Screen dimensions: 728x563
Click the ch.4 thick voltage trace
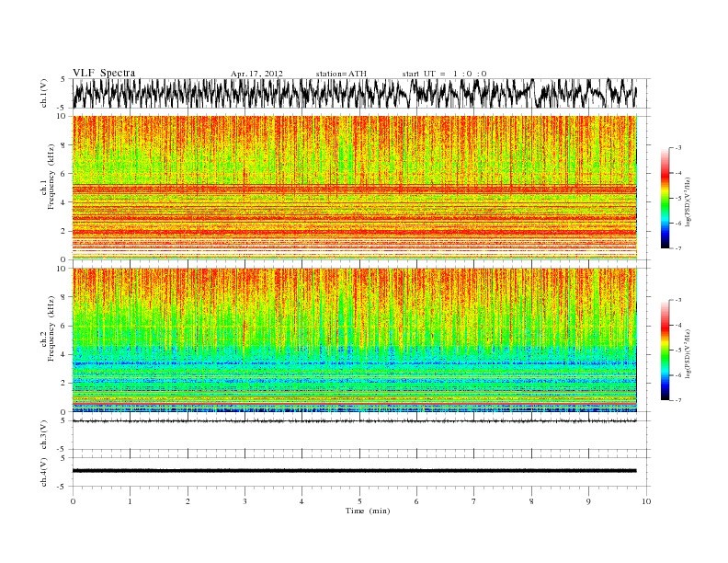pyautogui.click(x=354, y=471)
